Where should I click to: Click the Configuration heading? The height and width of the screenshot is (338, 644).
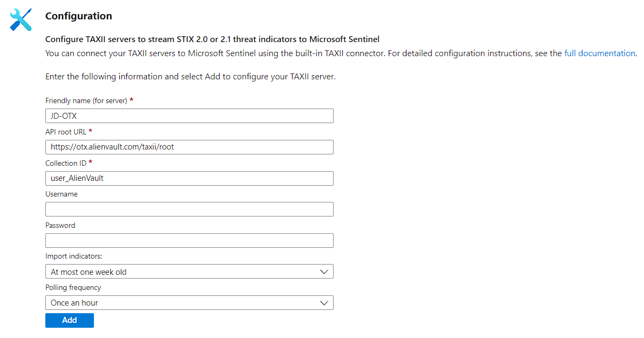79,16
